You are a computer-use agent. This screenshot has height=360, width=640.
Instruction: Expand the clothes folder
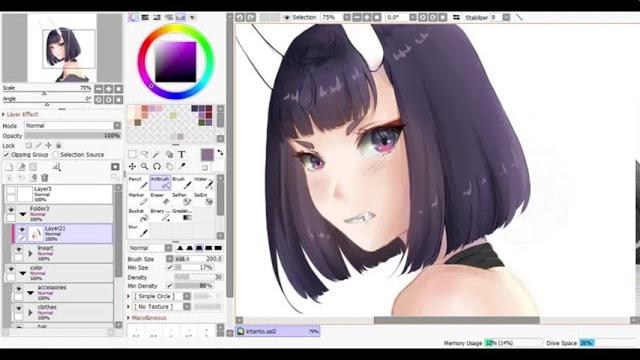[31, 312]
